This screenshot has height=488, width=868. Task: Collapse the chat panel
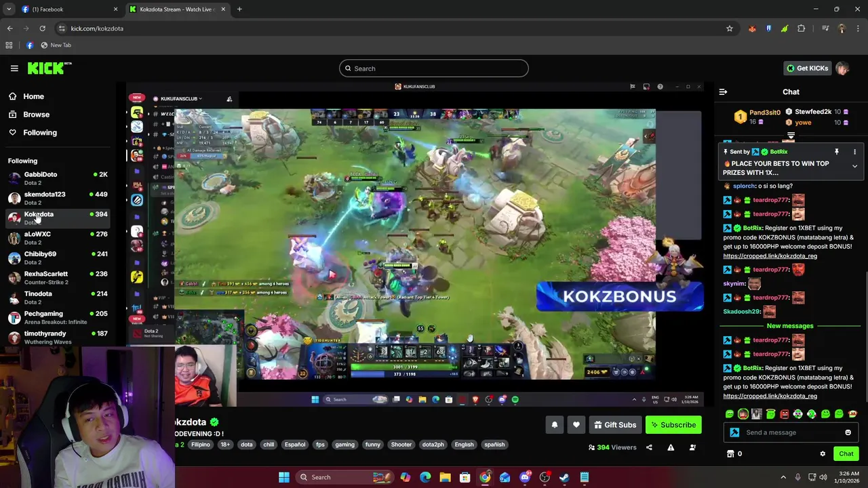pos(723,92)
